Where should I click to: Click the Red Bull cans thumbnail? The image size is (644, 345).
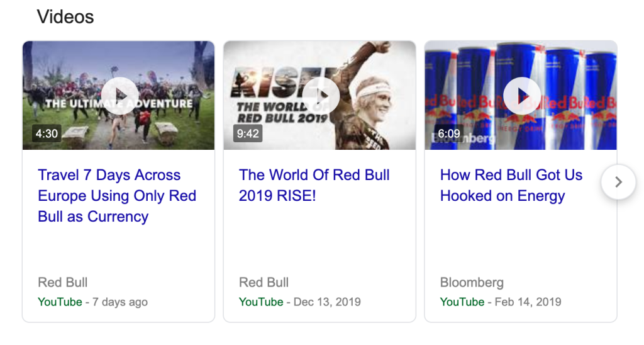(x=521, y=96)
